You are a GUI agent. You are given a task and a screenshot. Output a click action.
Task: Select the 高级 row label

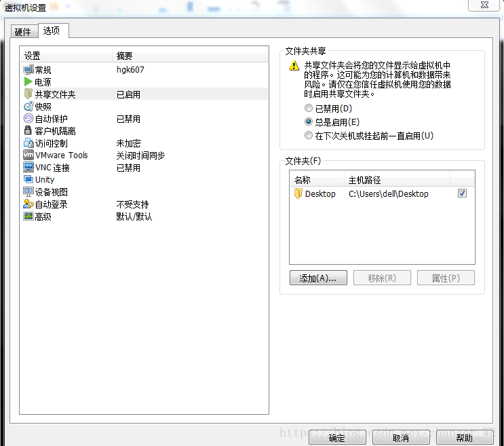coord(43,217)
